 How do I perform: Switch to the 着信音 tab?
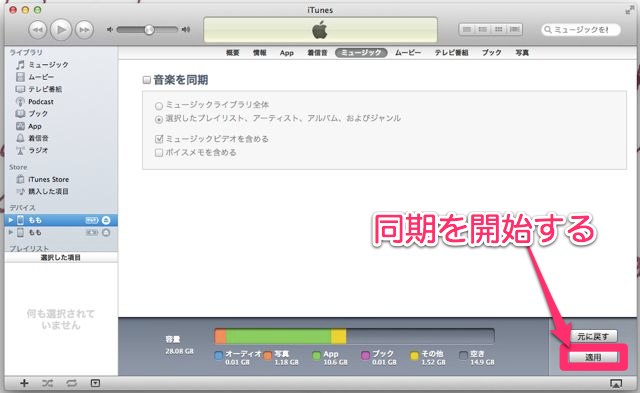click(x=317, y=53)
